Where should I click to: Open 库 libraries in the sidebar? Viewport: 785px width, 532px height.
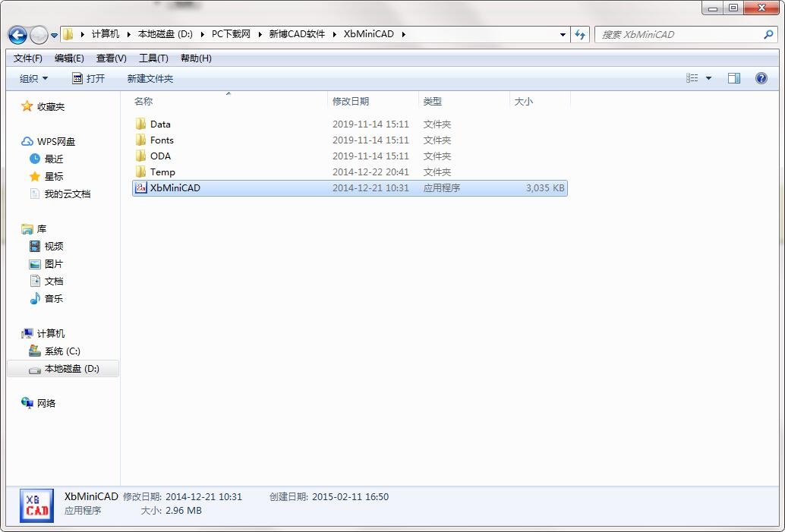(42, 228)
